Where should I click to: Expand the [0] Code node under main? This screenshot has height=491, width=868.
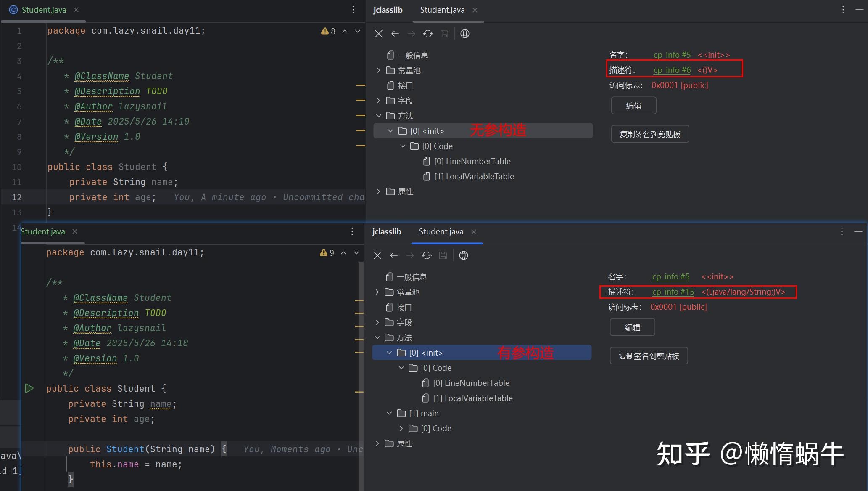pyautogui.click(x=401, y=428)
